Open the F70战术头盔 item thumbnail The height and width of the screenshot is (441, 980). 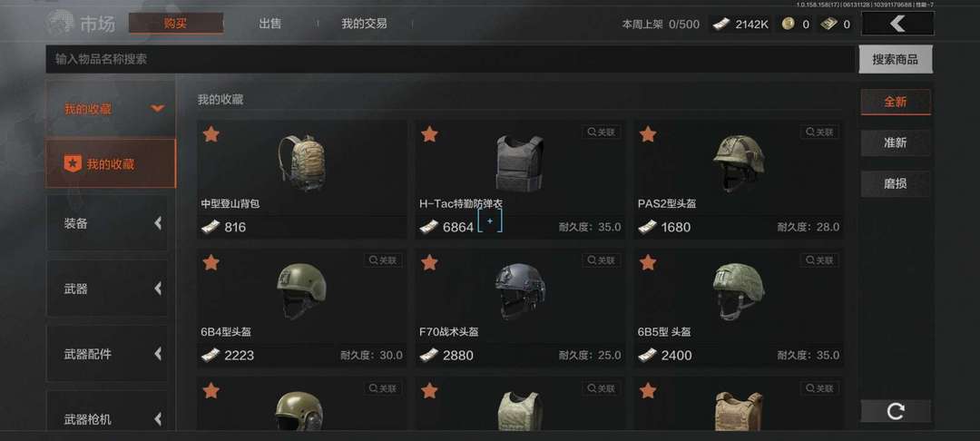(520, 290)
